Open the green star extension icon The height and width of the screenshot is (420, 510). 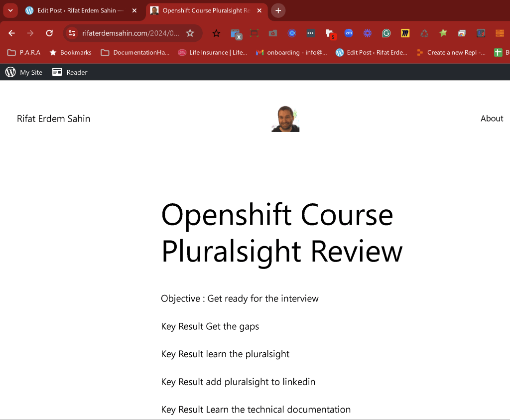pyautogui.click(x=443, y=33)
